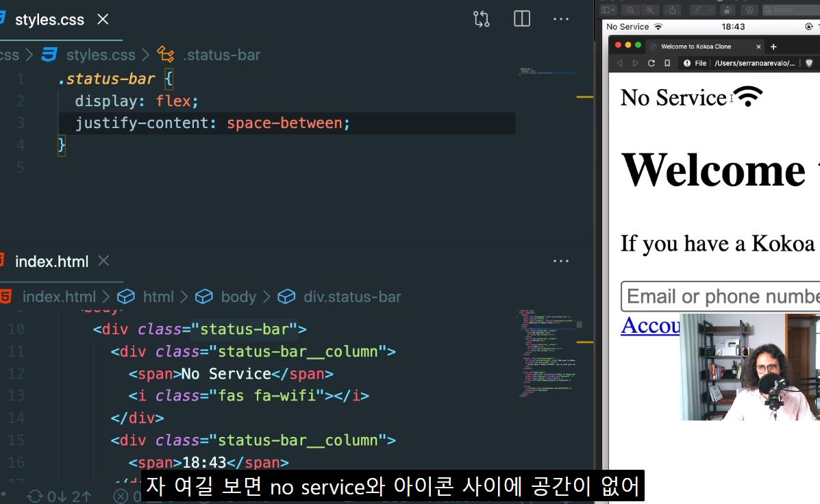
Task: Place cursor on 'display: flex;' line
Action: point(136,101)
